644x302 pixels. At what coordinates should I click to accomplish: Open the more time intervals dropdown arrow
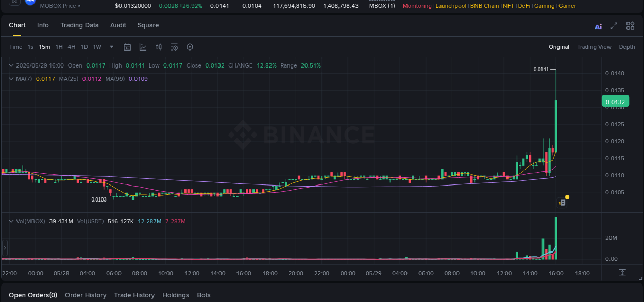112,47
